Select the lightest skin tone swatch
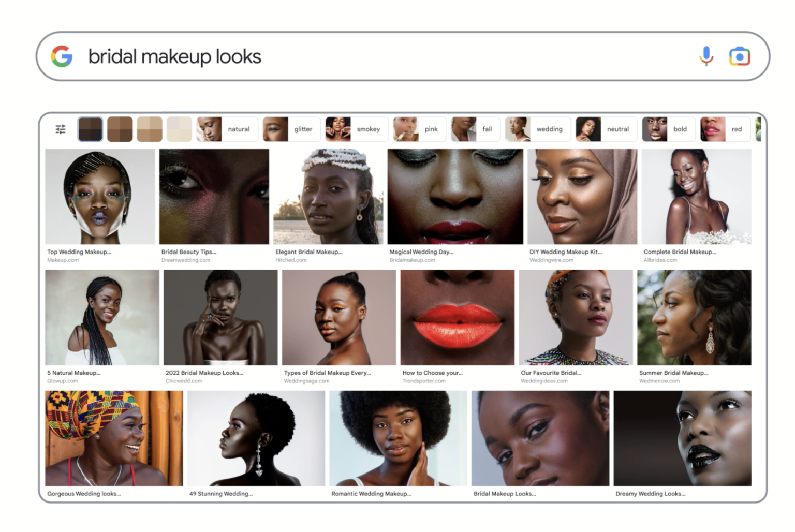This screenshot has width=795, height=532. click(x=179, y=129)
